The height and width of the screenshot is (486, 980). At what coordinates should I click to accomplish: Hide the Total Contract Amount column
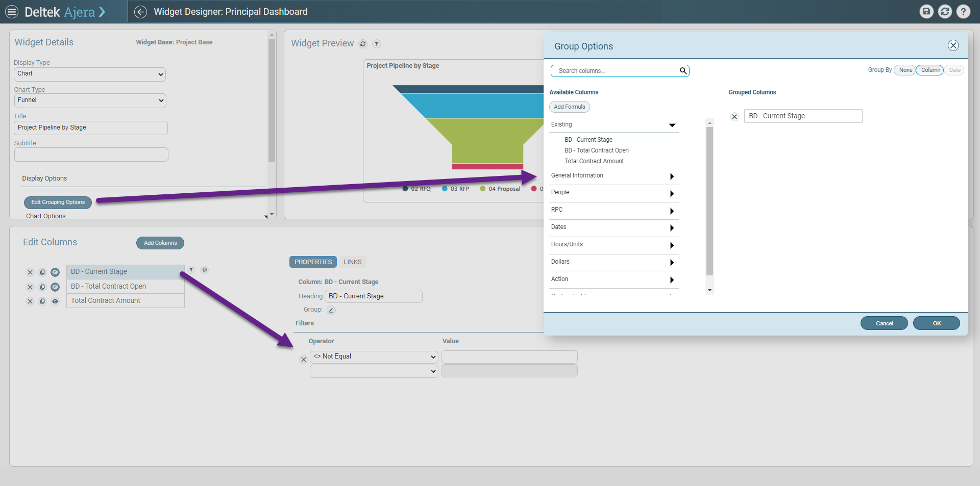(55, 301)
